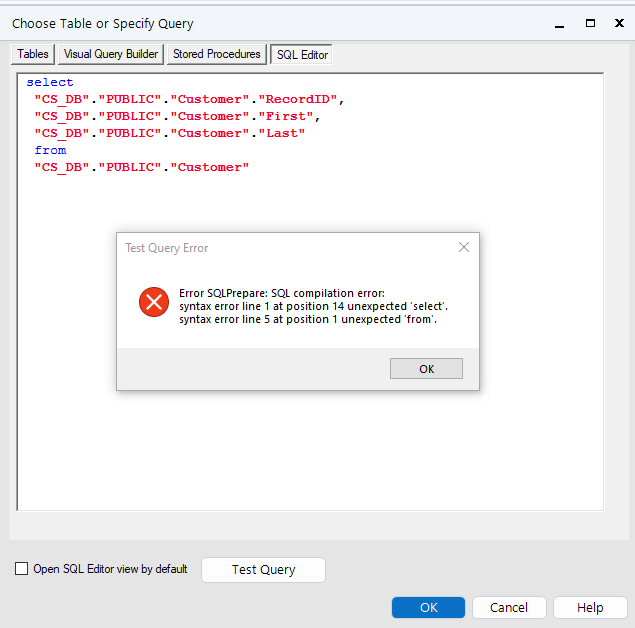Maximize the Choose Table or Specify Query window
This screenshot has width=635, height=628.
[590, 22]
